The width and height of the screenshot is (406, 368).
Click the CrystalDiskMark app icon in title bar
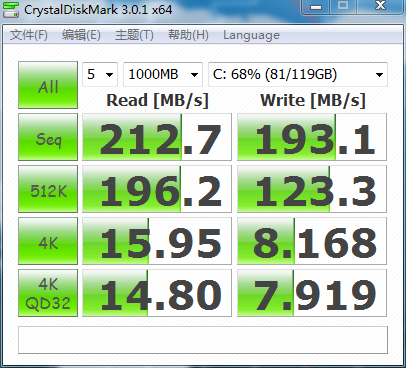point(11,10)
